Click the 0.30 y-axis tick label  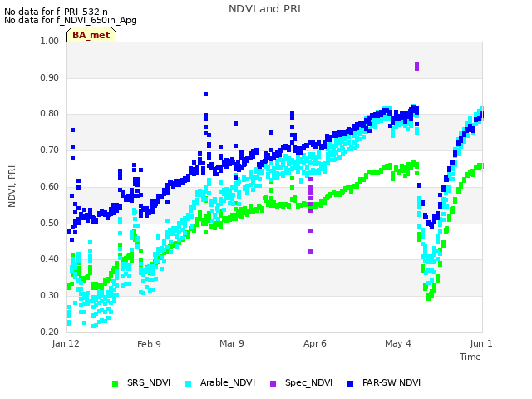pyautogui.click(x=50, y=296)
